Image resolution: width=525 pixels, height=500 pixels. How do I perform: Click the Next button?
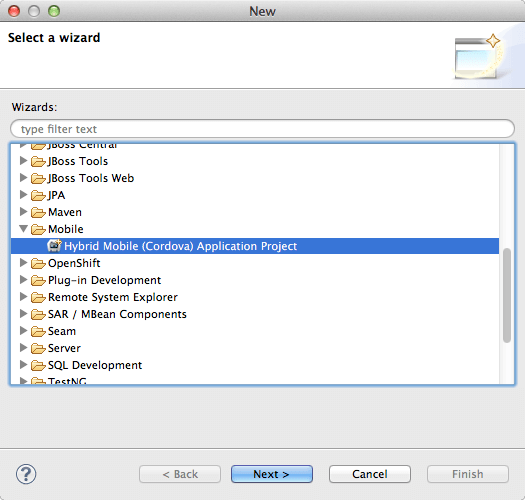tap(272, 474)
